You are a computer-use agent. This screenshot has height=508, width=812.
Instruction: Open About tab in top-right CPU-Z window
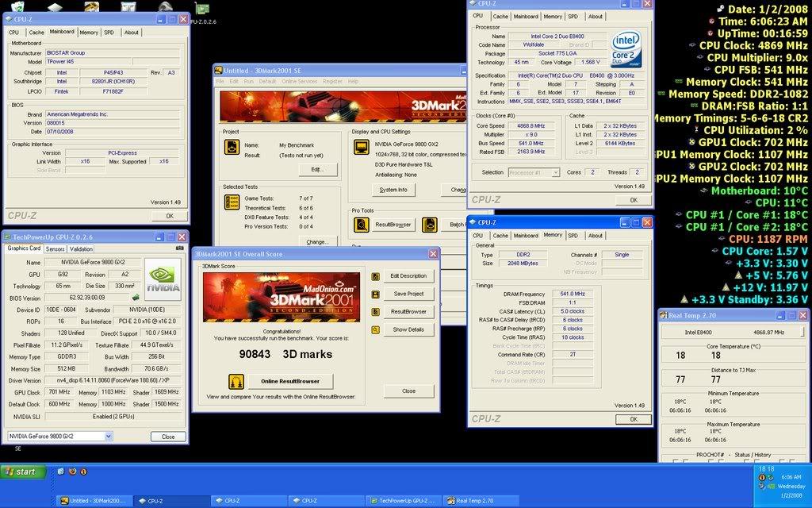[x=595, y=17]
